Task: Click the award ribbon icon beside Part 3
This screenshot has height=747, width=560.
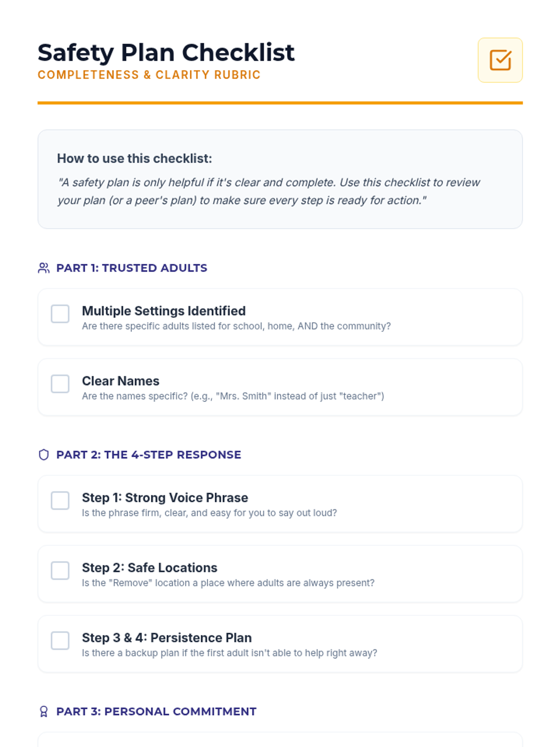Action: 44,712
